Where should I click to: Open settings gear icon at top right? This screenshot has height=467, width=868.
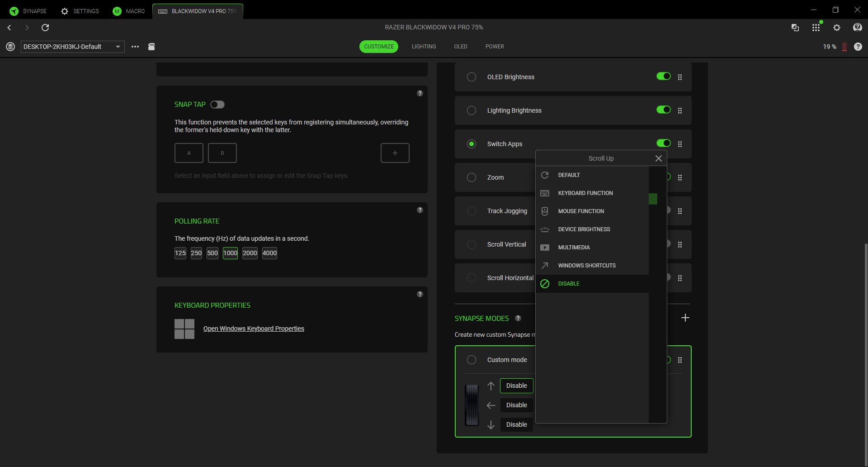click(837, 28)
